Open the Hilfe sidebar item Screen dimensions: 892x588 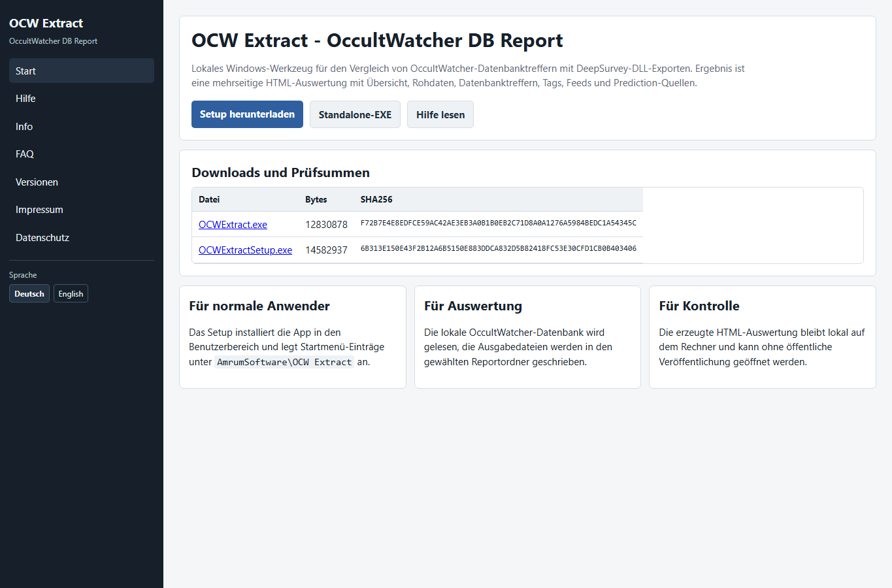tap(82, 99)
